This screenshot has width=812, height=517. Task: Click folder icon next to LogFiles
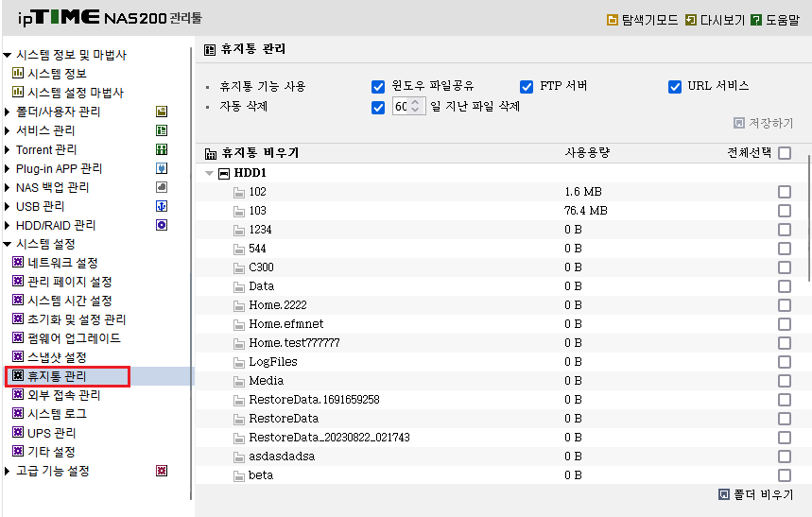239,363
